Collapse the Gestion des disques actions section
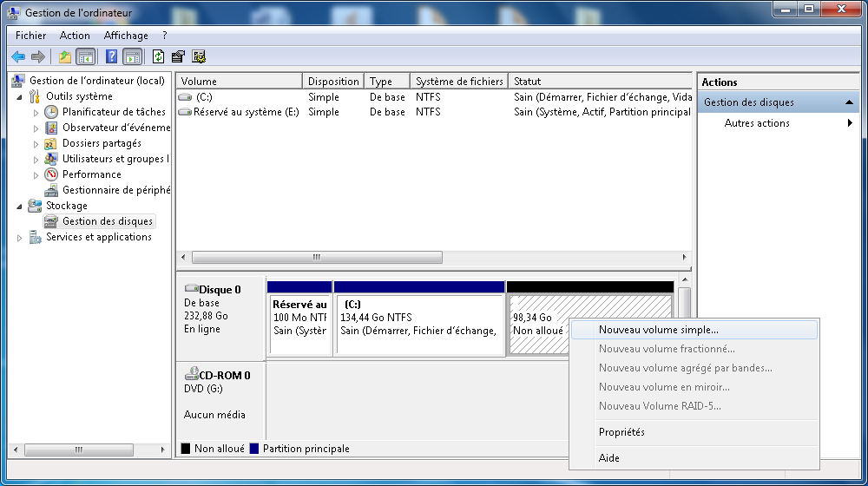This screenshot has height=486, width=868. (849, 102)
